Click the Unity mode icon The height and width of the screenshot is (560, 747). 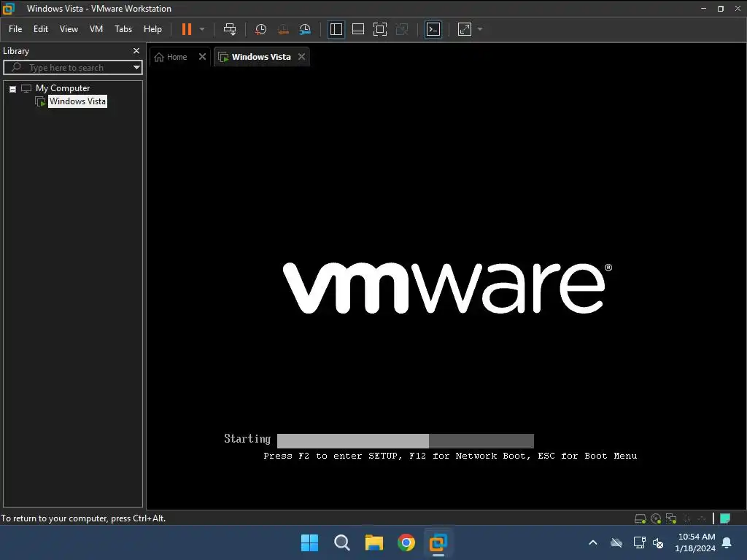[402, 29]
